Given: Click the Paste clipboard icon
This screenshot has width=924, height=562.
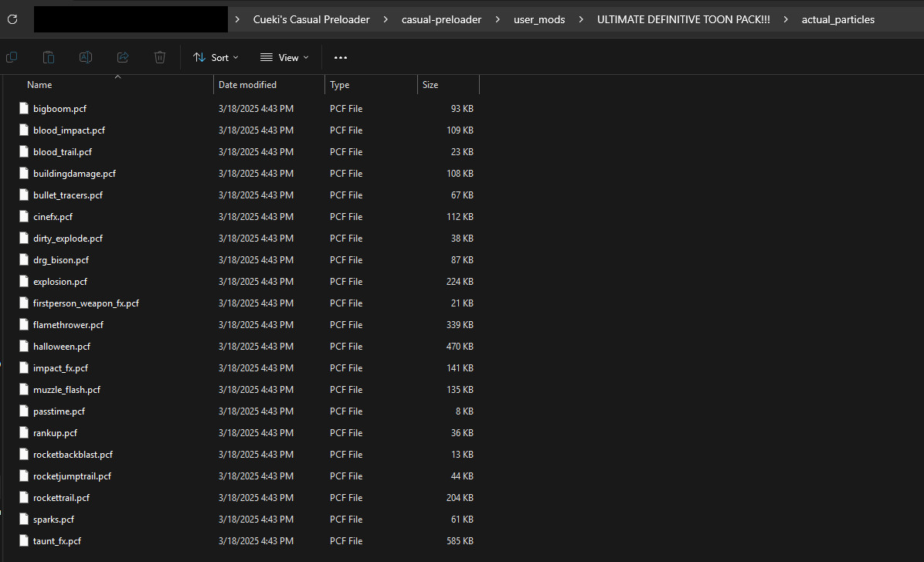Looking at the screenshot, I should click(49, 57).
